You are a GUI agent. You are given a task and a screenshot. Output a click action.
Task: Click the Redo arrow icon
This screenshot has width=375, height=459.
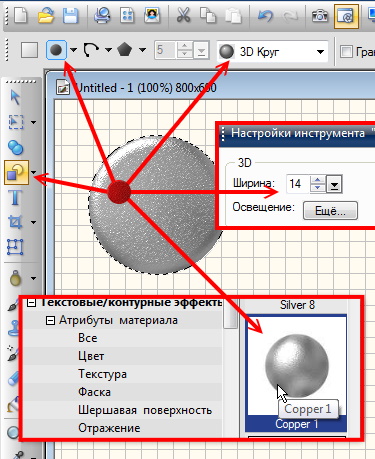(x=290, y=16)
